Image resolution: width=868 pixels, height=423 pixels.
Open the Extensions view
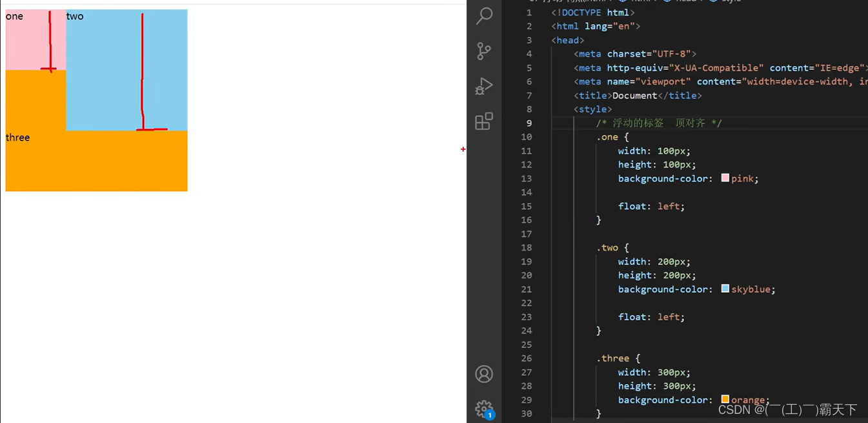484,121
